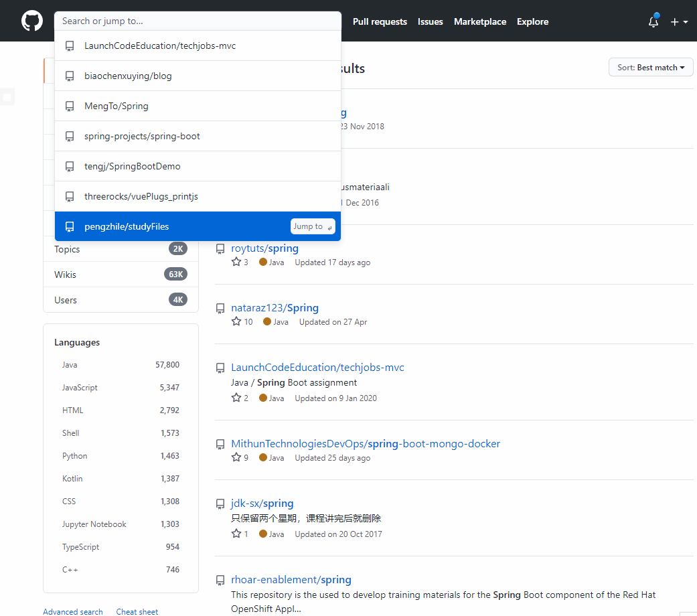Click the star icon for roytuts/spring
This screenshot has width=697, height=616.
click(x=236, y=262)
